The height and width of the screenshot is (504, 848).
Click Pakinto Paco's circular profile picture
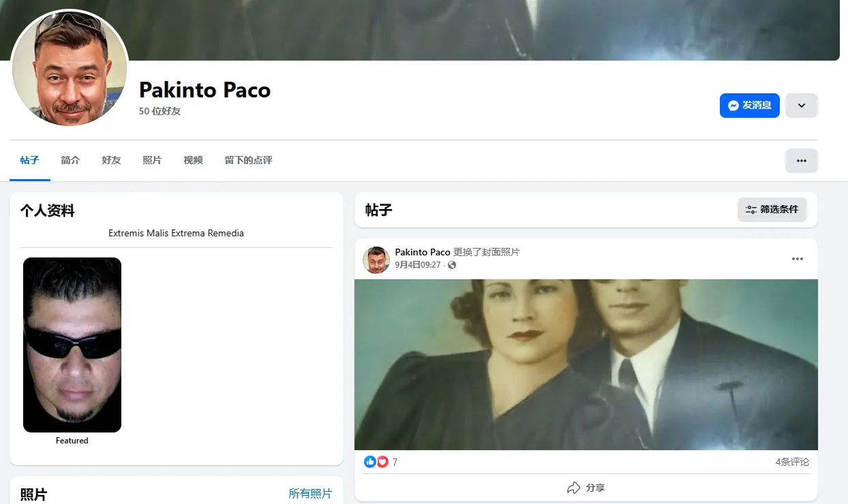pos(70,68)
